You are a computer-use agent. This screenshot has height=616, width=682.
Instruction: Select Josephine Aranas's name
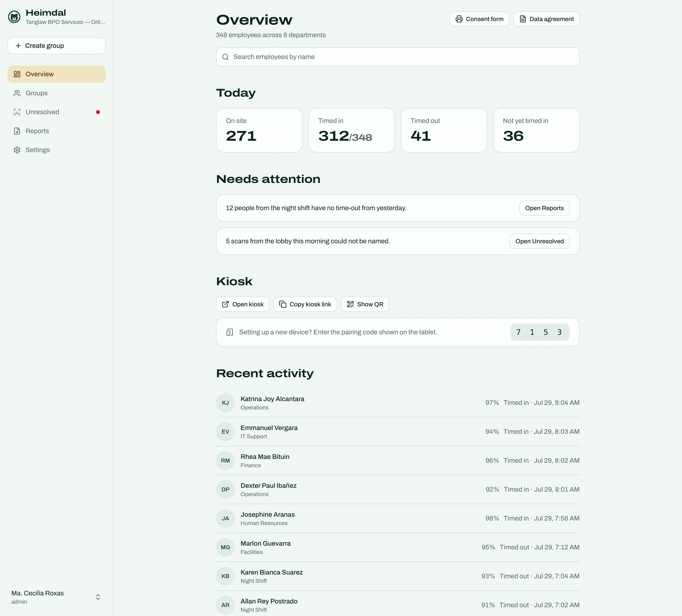268,515
